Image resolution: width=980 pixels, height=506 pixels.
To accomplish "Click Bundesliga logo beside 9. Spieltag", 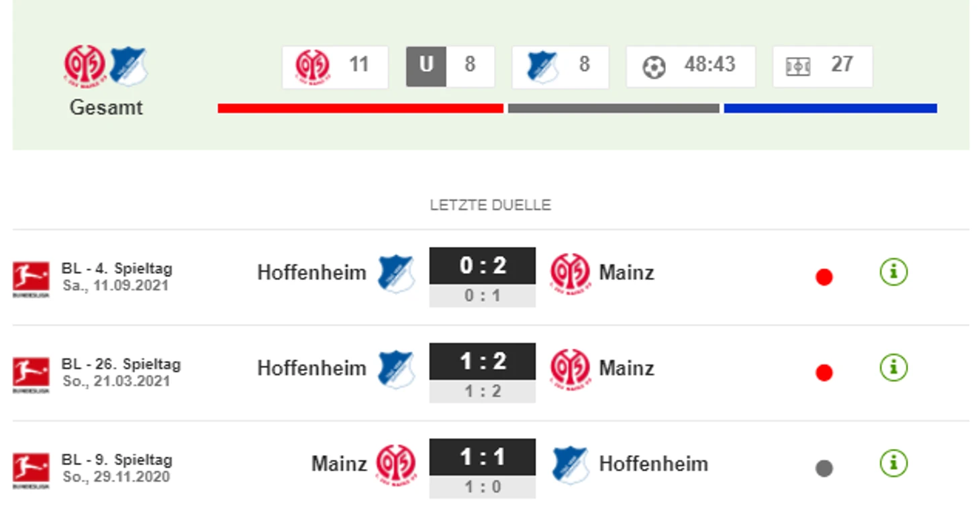I will coord(31,470).
